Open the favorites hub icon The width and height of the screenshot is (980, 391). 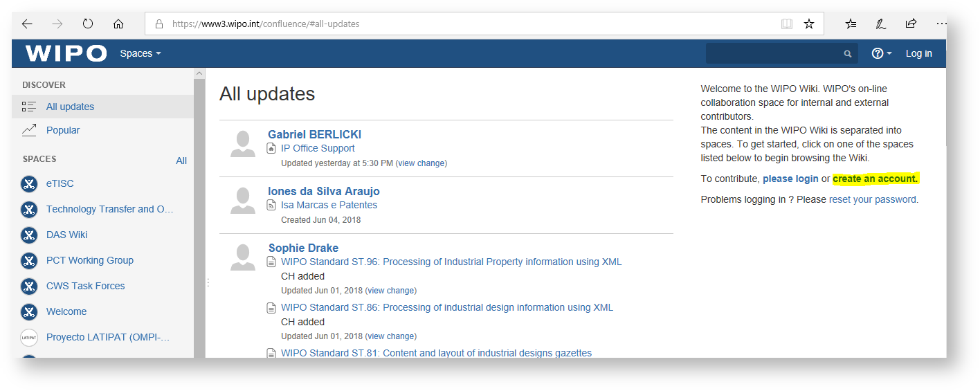click(851, 24)
